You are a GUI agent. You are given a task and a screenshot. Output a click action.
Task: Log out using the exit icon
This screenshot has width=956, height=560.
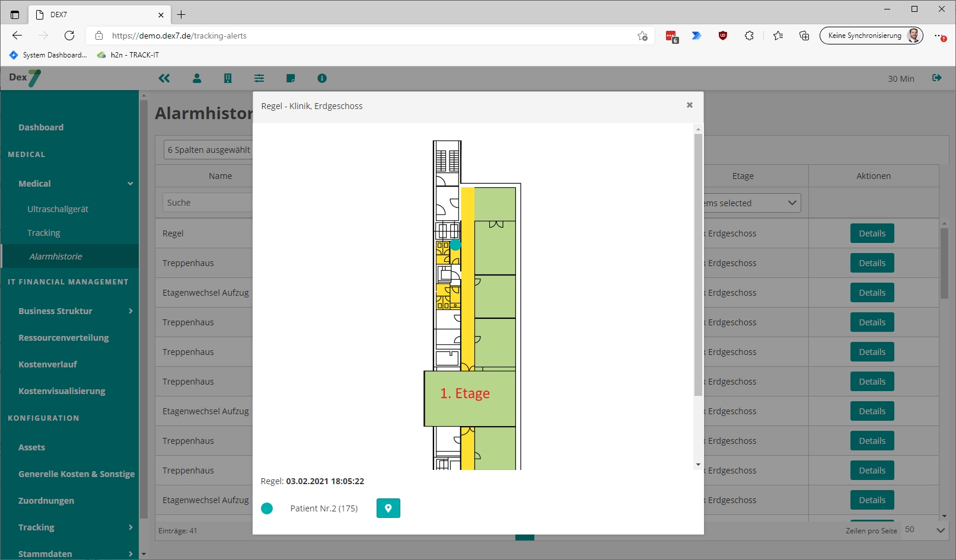pyautogui.click(x=937, y=78)
